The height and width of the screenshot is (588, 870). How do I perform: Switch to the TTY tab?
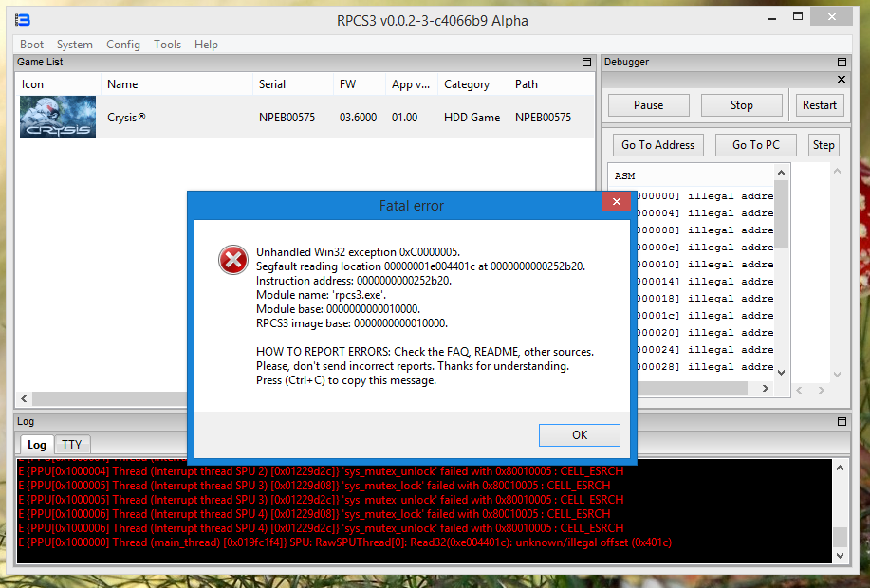click(71, 444)
